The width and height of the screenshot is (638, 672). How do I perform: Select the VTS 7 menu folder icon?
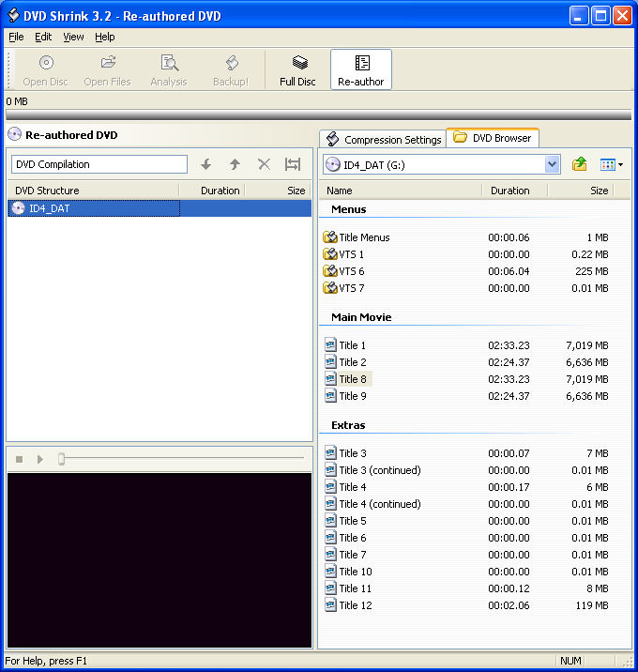330,287
